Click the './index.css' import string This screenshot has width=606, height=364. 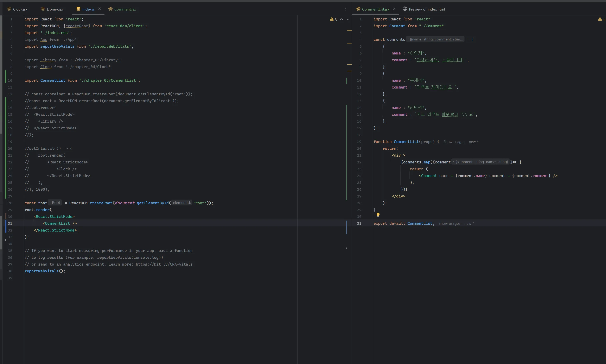point(55,33)
